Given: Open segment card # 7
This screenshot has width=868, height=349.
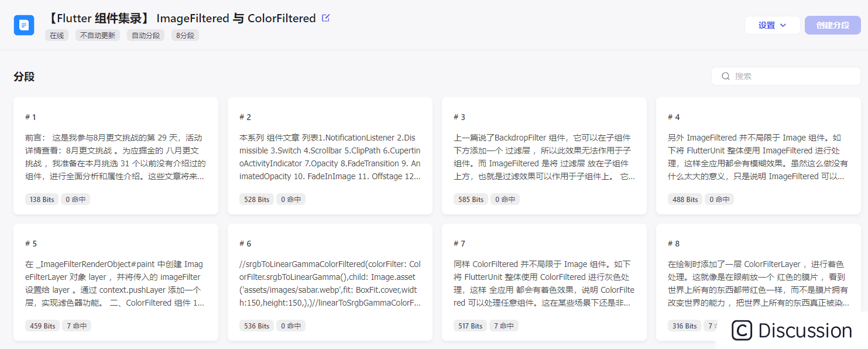Looking at the screenshot, I should [x=544, y=282].
